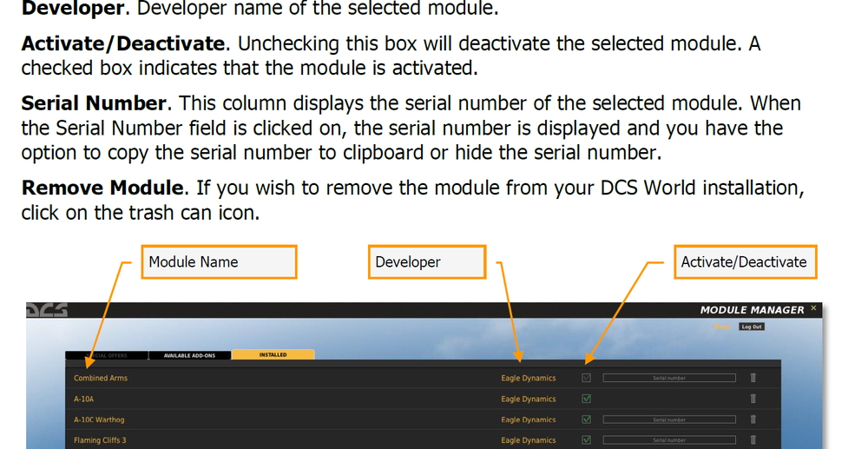This screenshot has width=868, height=449.
Task: Click the bold 'Serial Number' heading in the document
Action: coord(94,103)
